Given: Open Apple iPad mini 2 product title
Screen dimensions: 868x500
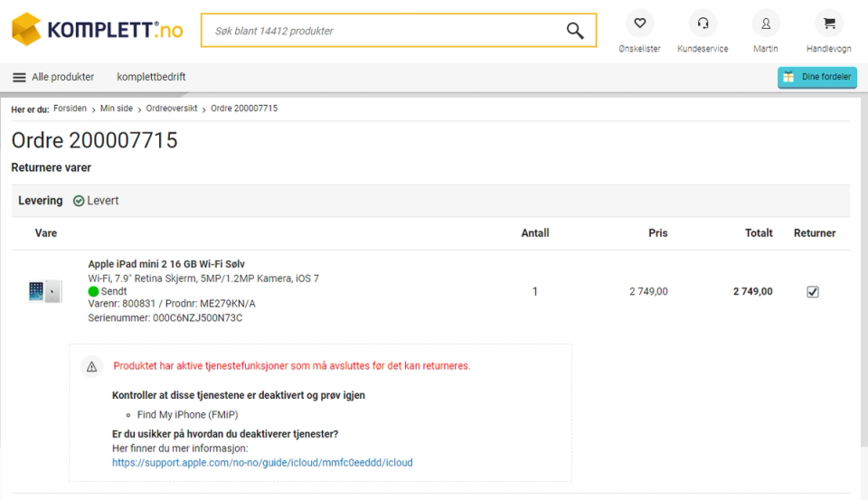Looking at the screenshot, I should pos(166,264).
